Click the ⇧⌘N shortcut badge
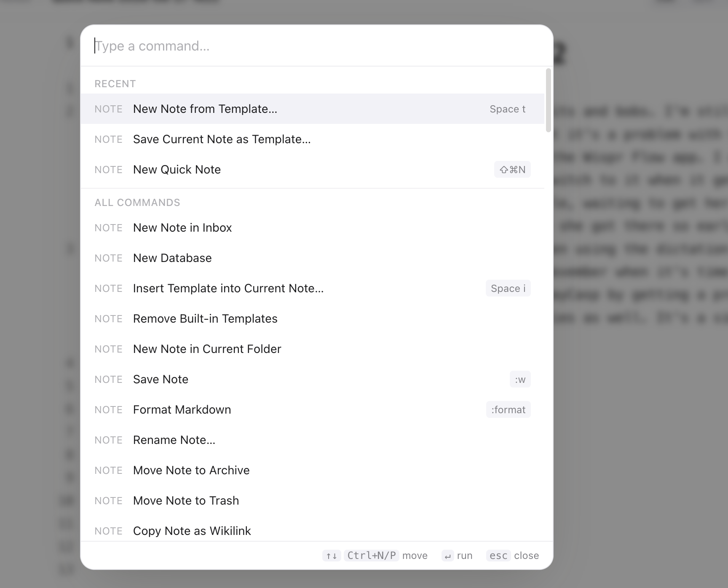The image size is (728, 588). pyautogui.click(x=512, y=169)
